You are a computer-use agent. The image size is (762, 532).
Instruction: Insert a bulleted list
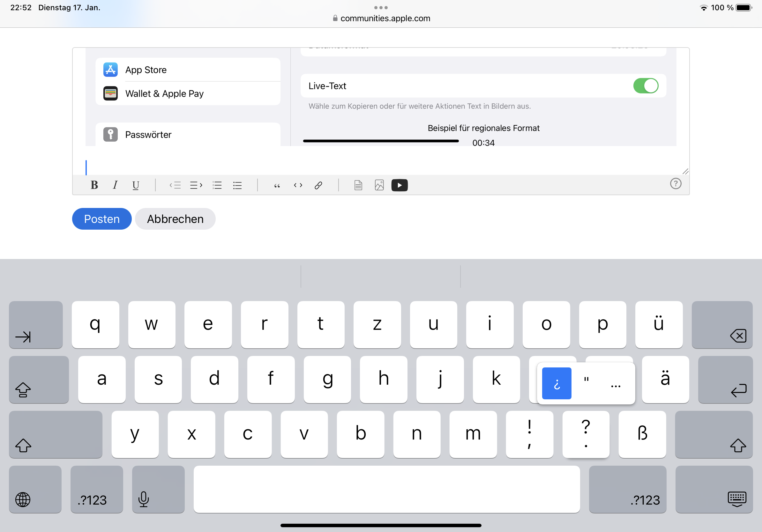(237, 185)
